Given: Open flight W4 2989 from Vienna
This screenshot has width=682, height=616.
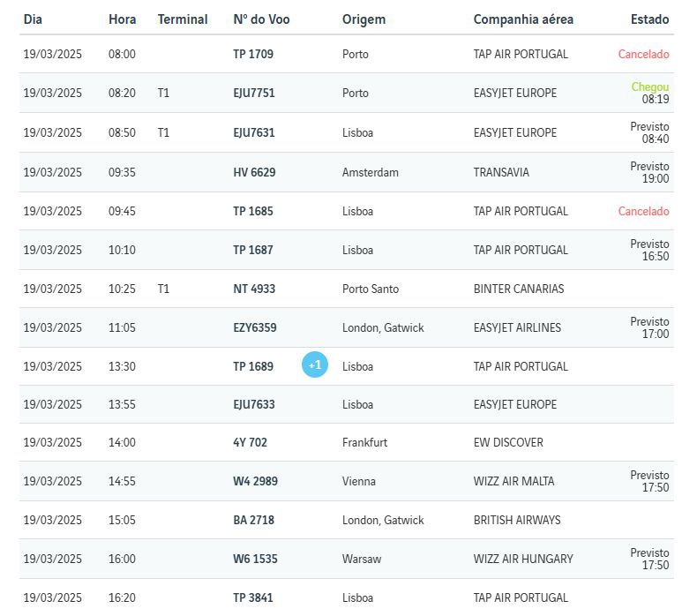Looking at the screenshot, I should coord(255,481).
